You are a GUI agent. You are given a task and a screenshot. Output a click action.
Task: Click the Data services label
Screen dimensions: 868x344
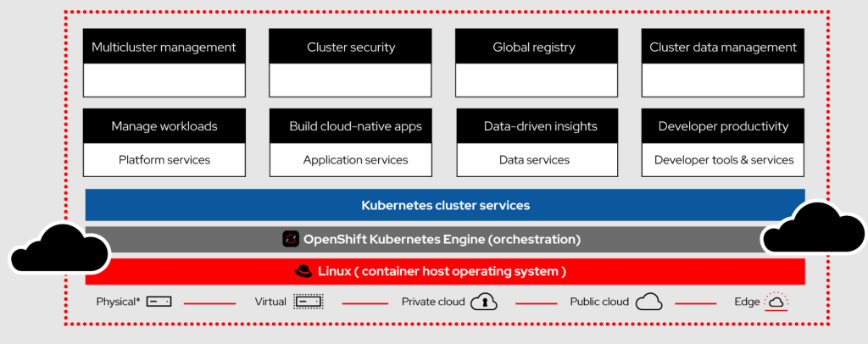534,159
